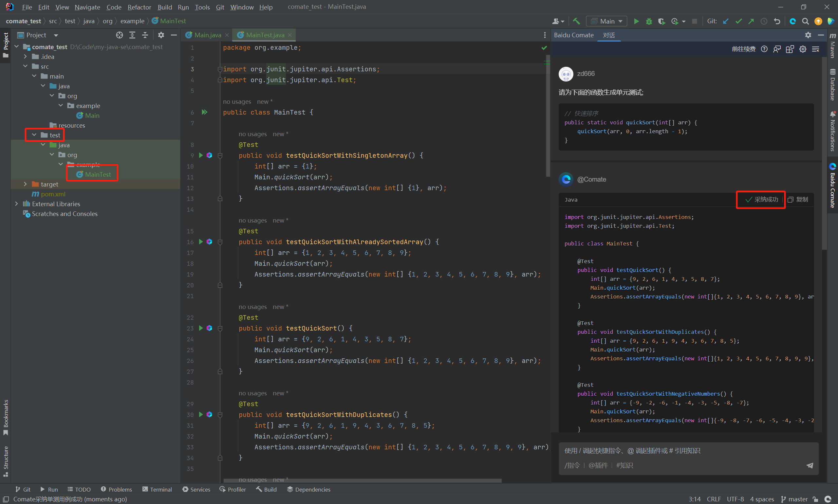Click Git commit checkmark icon

coord(738,21)
